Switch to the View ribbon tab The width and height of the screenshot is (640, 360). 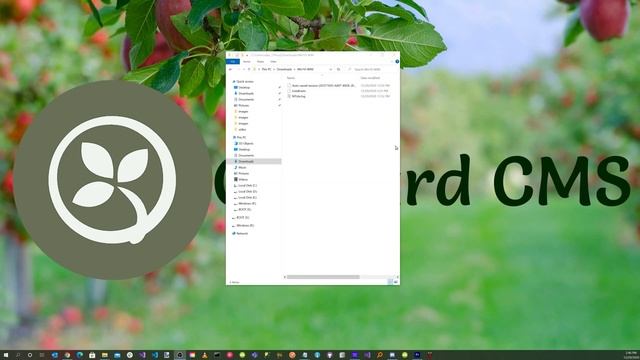pos(273,62)
